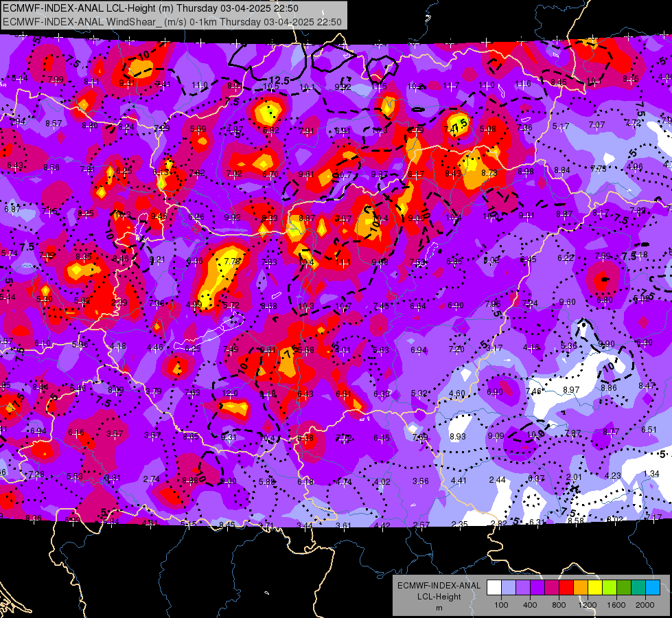
Task: Click the magenta legend color swatch
Action: click(x=552, y=588)
